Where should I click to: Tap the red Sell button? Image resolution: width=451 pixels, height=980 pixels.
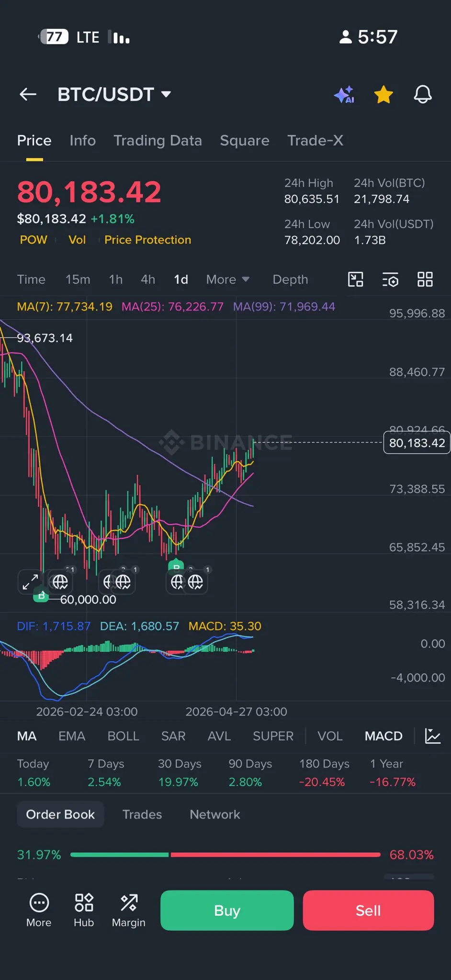pyautogui.click(x=368, y=910)
